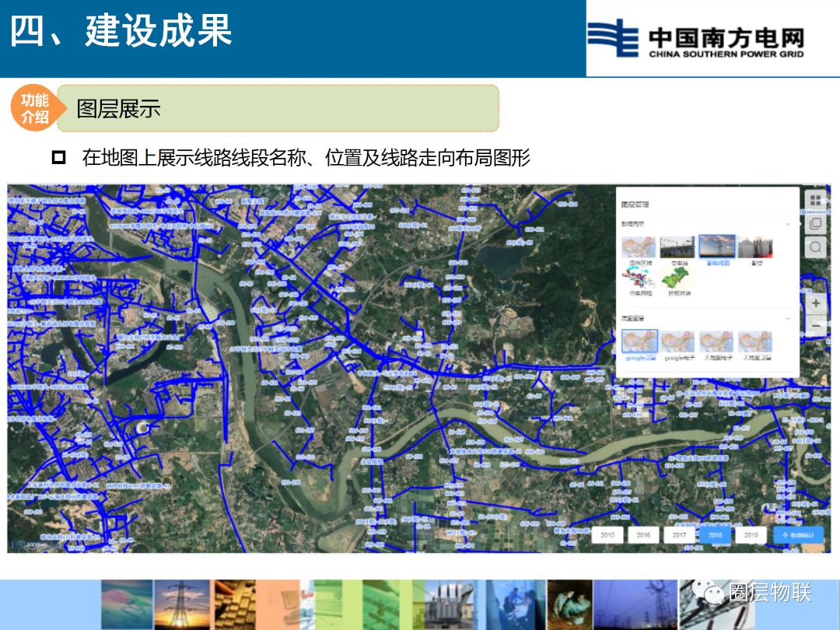This screenshot has width=840, height=630.
Task: Select the 2015 year tab
Action: [x=607, y=534]
